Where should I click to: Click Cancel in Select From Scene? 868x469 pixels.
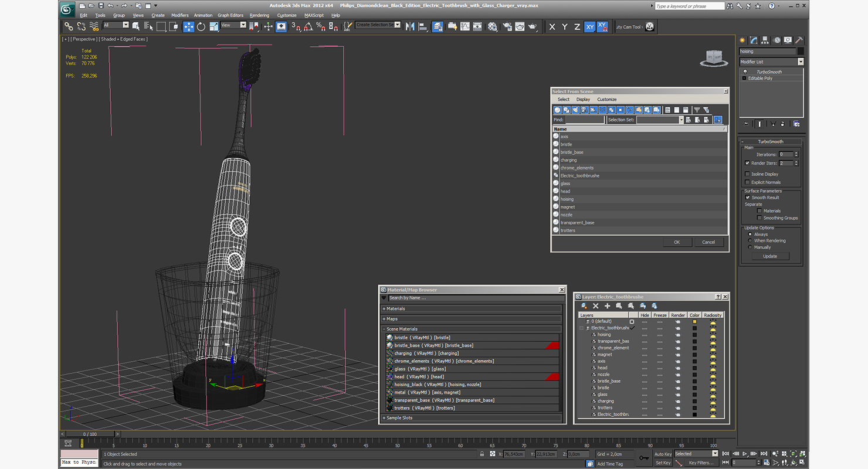708,242
